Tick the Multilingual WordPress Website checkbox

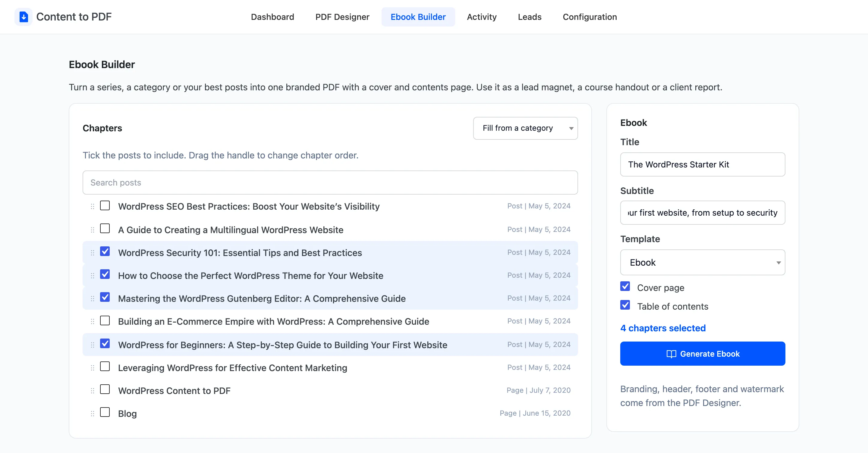click(105, 229)
